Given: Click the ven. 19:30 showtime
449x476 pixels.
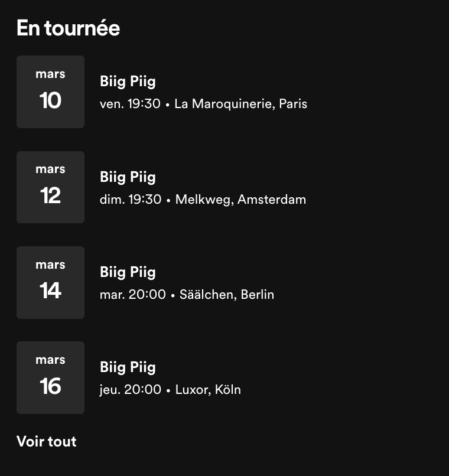Looking at the screenshot, I should pos(130,105).
